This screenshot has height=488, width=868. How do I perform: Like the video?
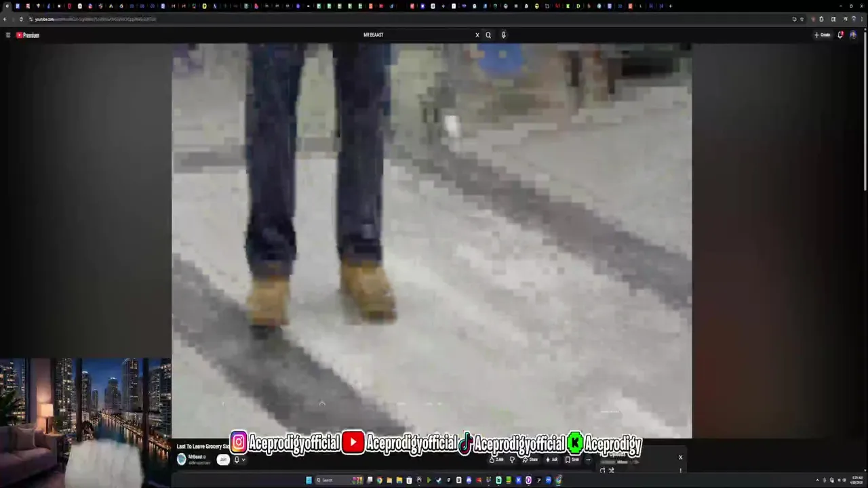pos(497,460)
